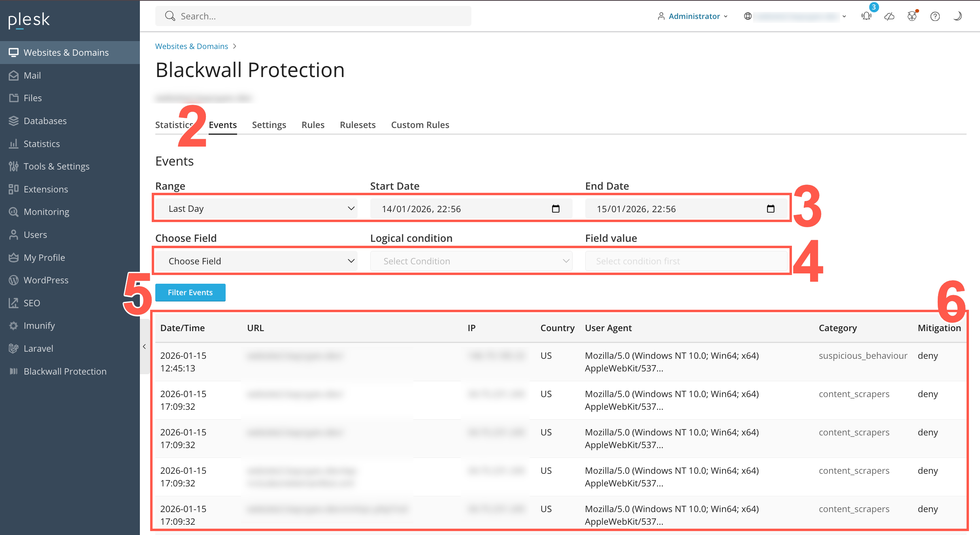Open the Laravel sidebar icon
This screenshot has height=535, width=980.
click(x=13, y=349)
